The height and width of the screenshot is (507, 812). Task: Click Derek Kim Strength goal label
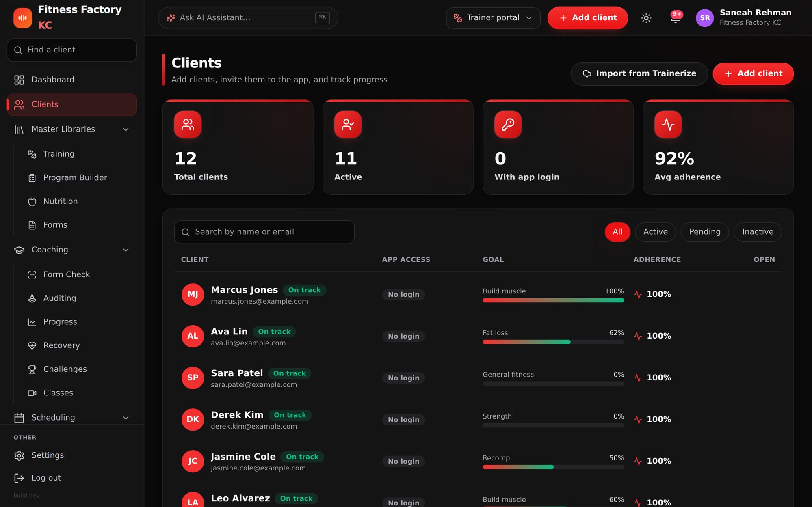click(x=497, y=416)
